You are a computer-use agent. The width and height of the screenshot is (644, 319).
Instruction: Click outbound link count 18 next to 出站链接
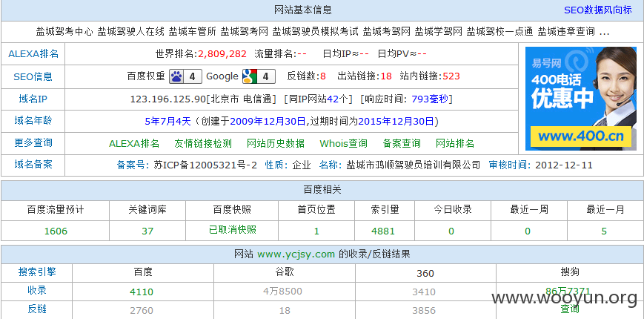coord(386,76)
